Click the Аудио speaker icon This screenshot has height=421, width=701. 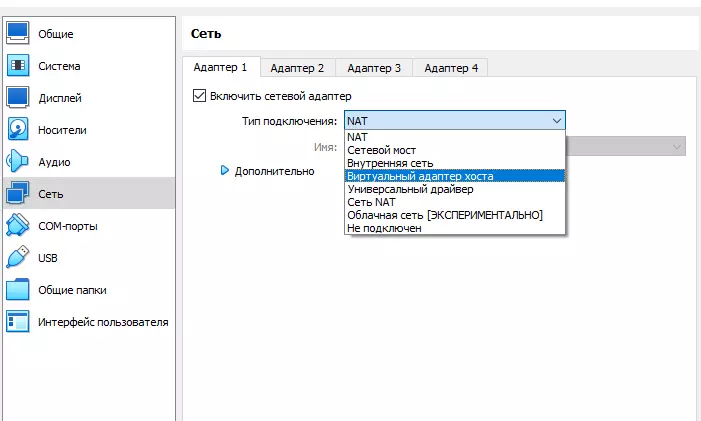[x=18, y=161]
